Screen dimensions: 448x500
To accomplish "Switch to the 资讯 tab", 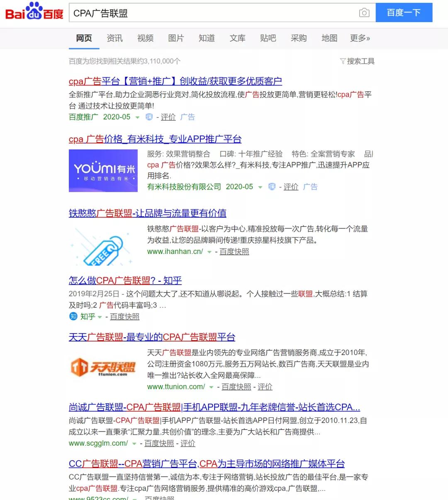I will point(114,38).
